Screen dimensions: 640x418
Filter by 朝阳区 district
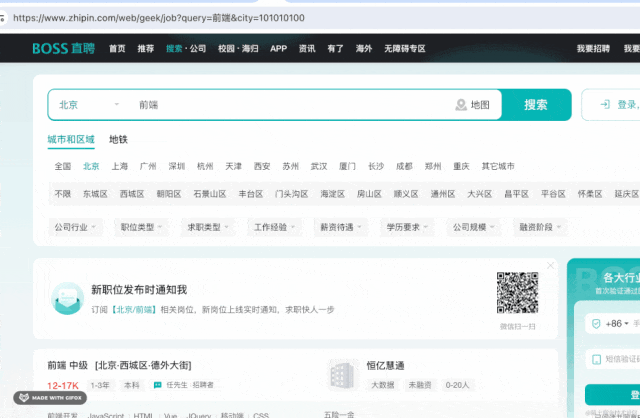coord(169,194)
